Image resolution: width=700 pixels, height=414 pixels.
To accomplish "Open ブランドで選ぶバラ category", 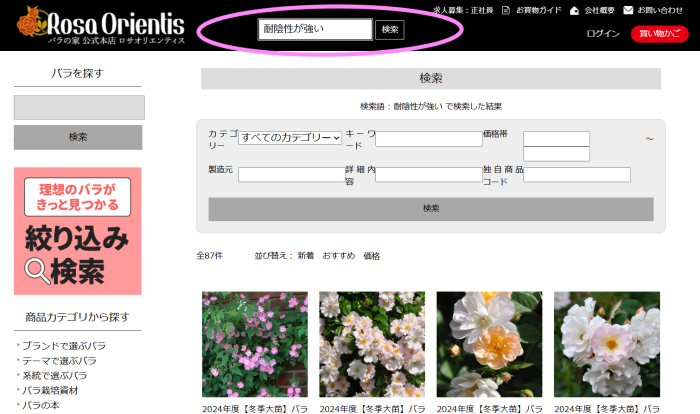I will pyautogui.click(x=63, y=346).
